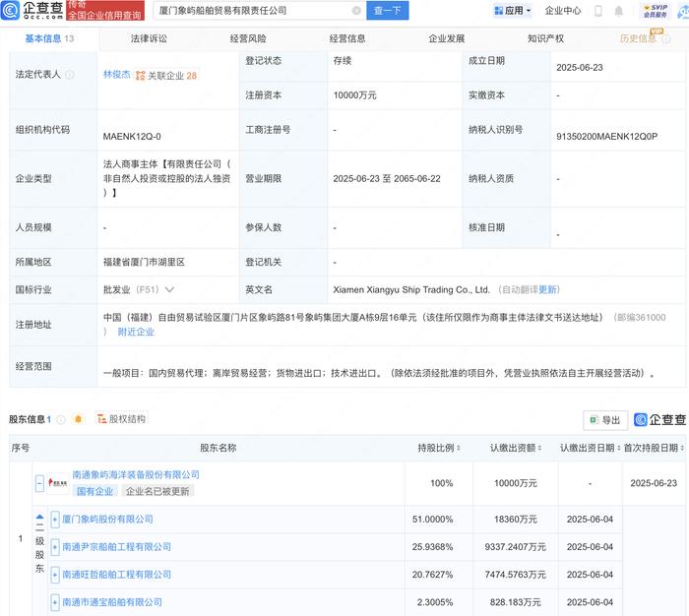Select the registered capital value 10000万元
This screenshot has height=616, width=689.
(354, 95)
